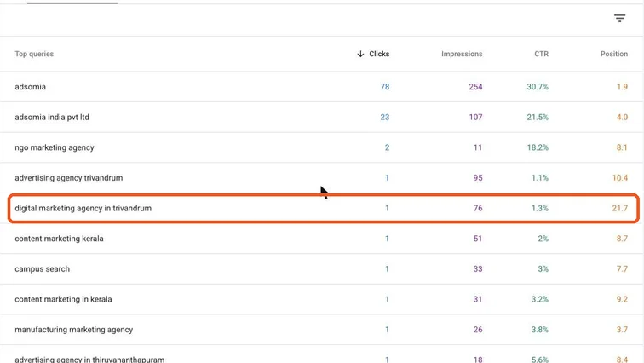Click the 21.5% CTR value

coord(538,117)
